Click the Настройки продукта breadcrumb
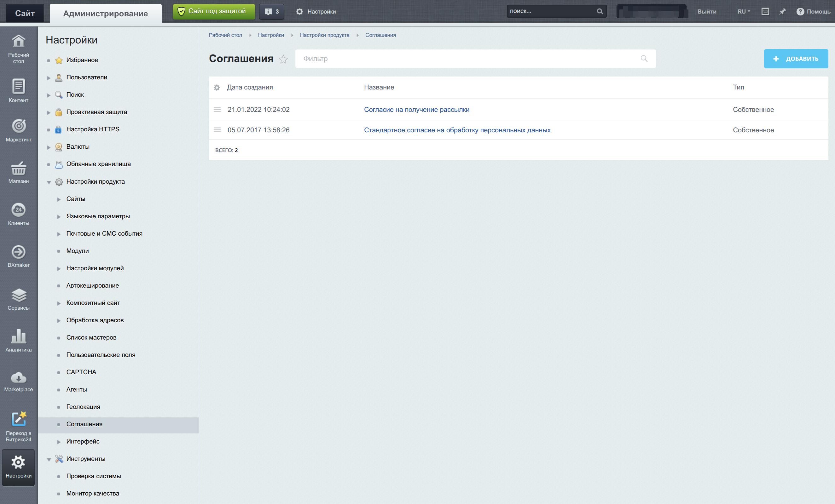Viewport: 835px width, 504px height. click(324, 35)
